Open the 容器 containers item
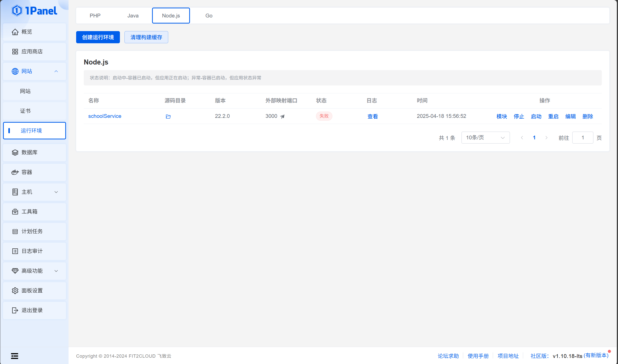 34,172
